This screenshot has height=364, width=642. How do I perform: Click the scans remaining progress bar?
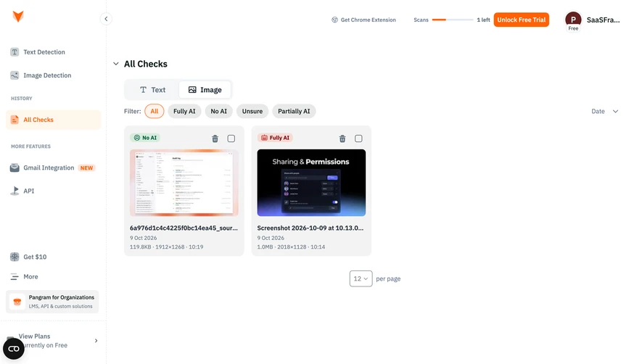coord(453,20)
